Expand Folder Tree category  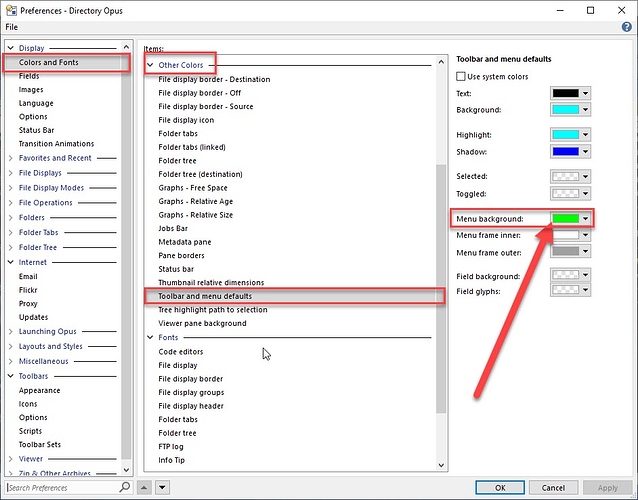click(x=11, y=247)
